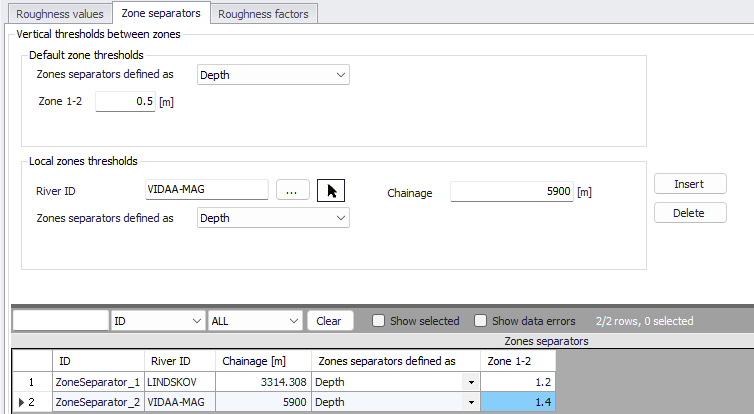Click the ZoneSeparator_1 cell

[x=98, y=382]
